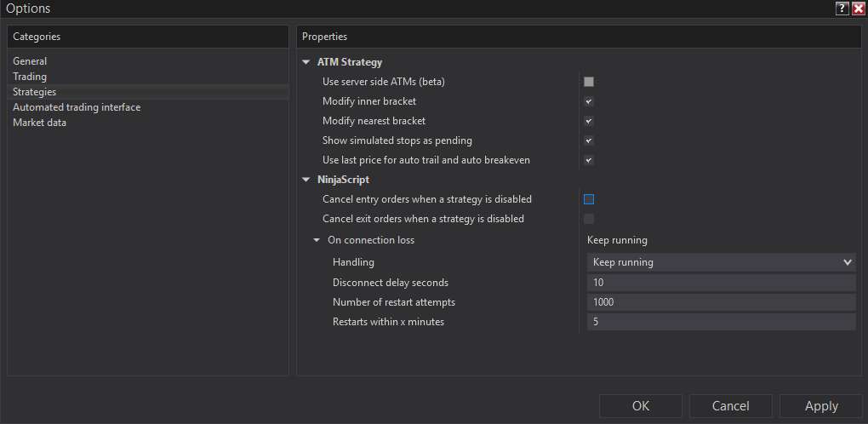Screen dimensions: 868x424
Task: Toggle Use last price for auto trail
Action: (x=589, y=160)
